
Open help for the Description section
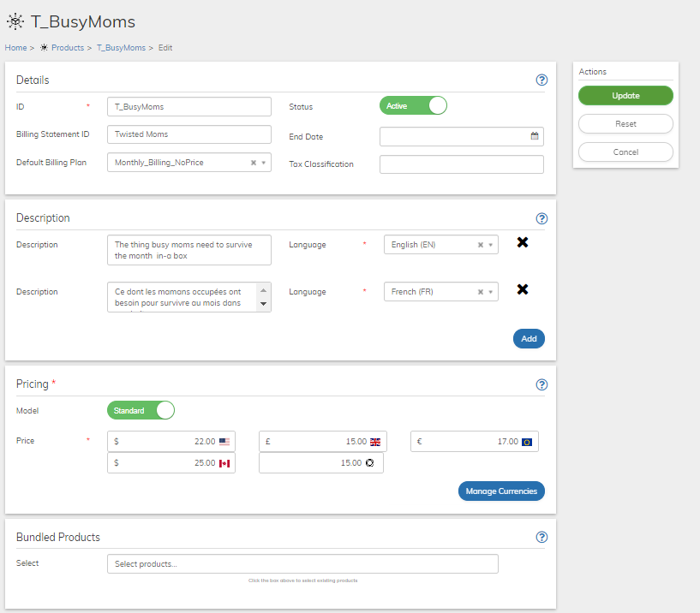(x=541, y=218)
